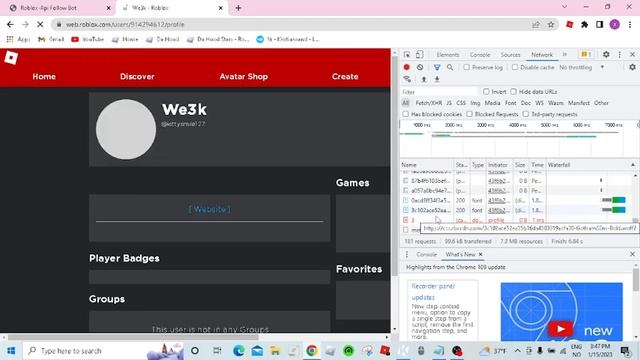Open Microsoft Edge from taskbar

tap(238, 351)
